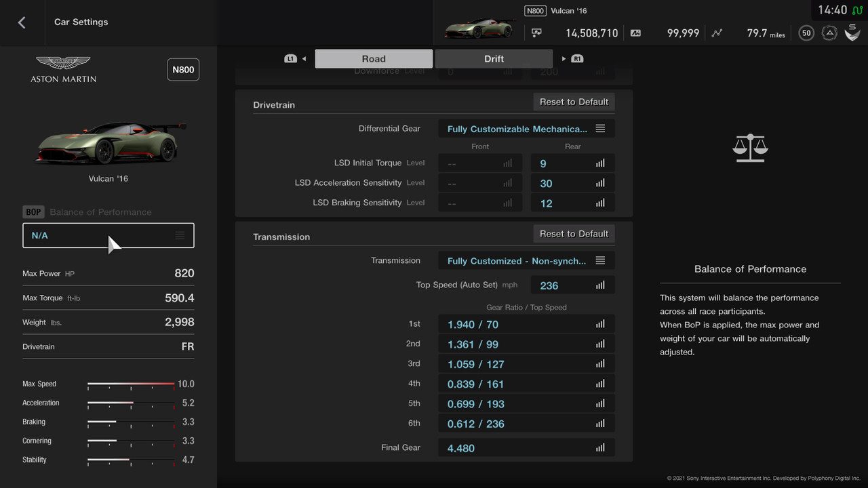Adjust rear LSD Initial Torque value 9
Viewport: 868px width, 488px height.
(573, 163)
